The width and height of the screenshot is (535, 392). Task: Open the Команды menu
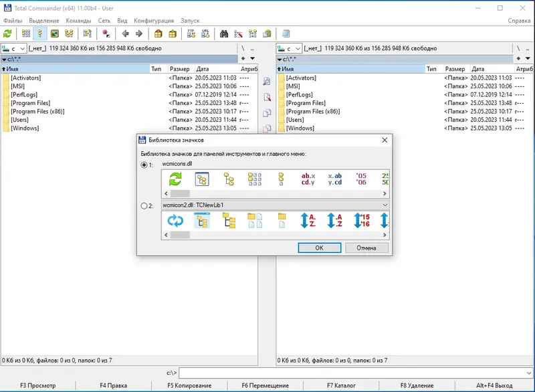point(78,21)
